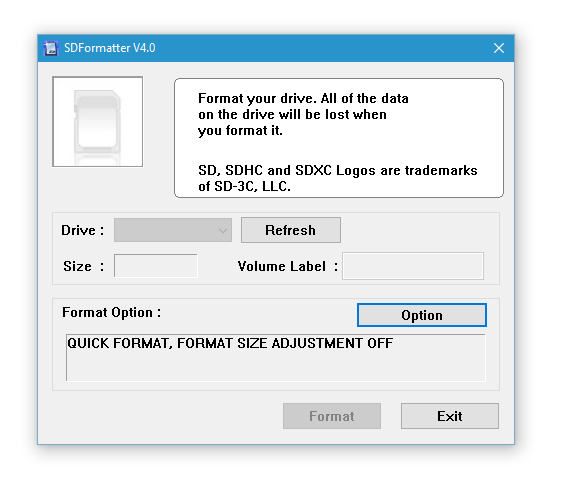Click the 'Format Option :' heading label
562x489 pixels.
111,313
